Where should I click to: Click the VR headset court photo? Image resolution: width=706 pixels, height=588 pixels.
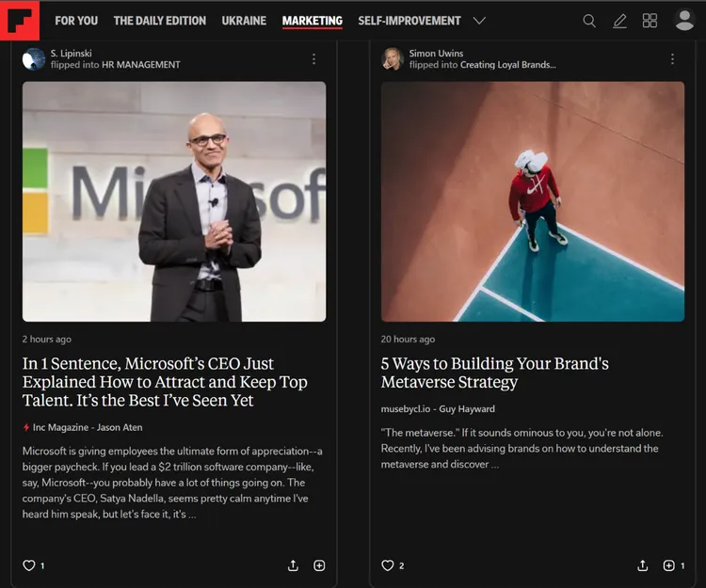coord(533,201)
